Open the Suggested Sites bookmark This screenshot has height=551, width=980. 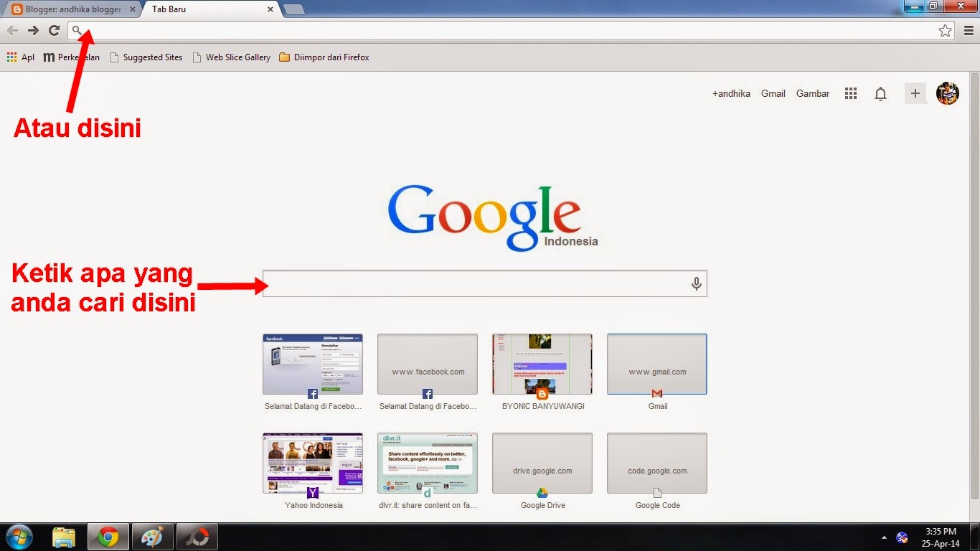tap(146, 57)
